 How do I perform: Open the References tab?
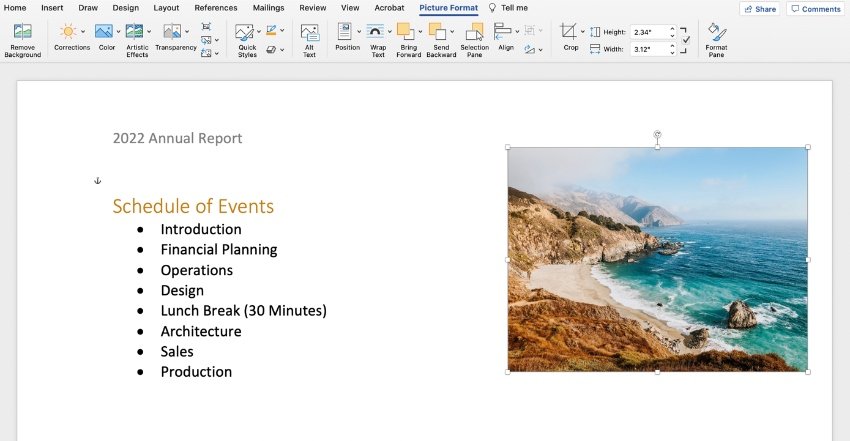(x=216, y=8)
